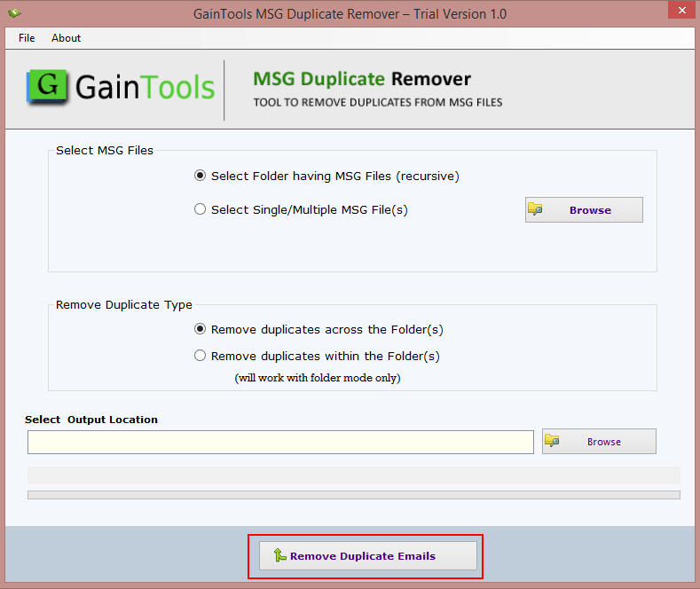Click the progress bar below output location

click(354, 495)
